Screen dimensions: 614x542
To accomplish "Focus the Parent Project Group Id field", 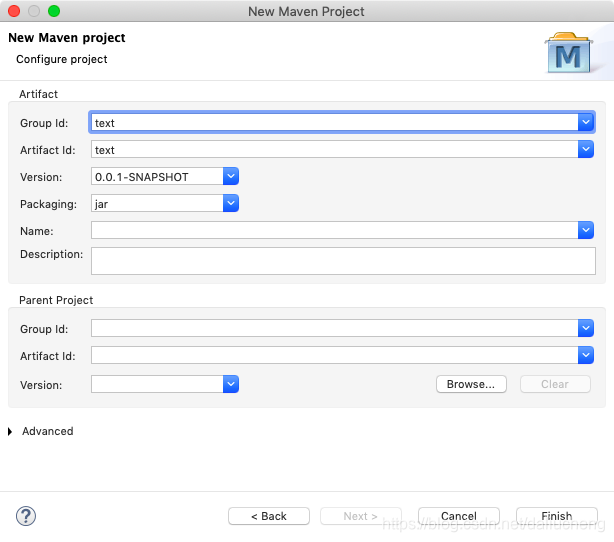I will (334, 328).
